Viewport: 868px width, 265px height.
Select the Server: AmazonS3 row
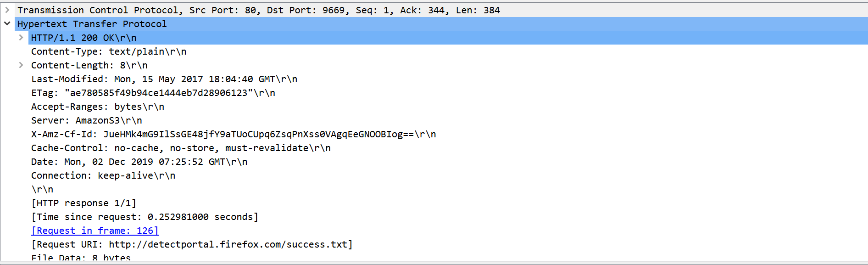coord(86,120)
